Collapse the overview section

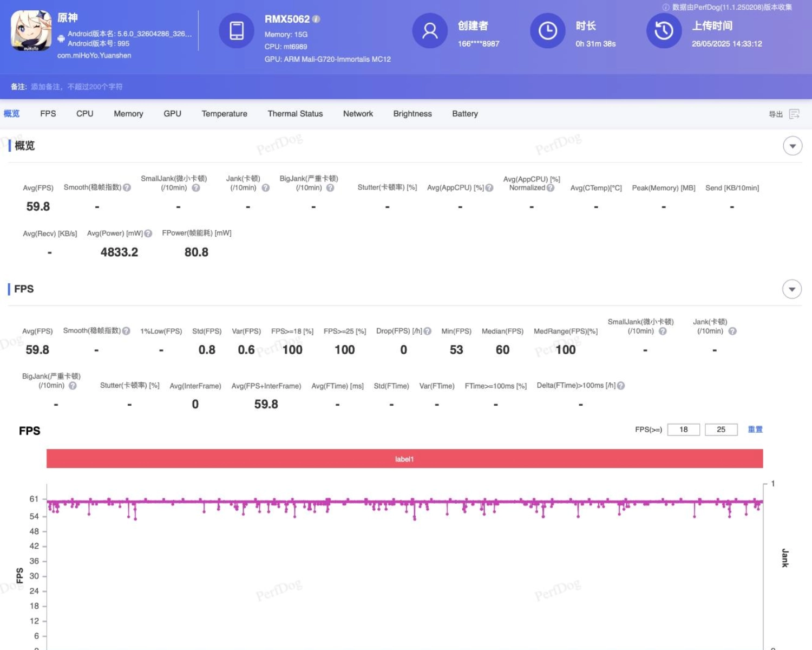pos(793,146)
